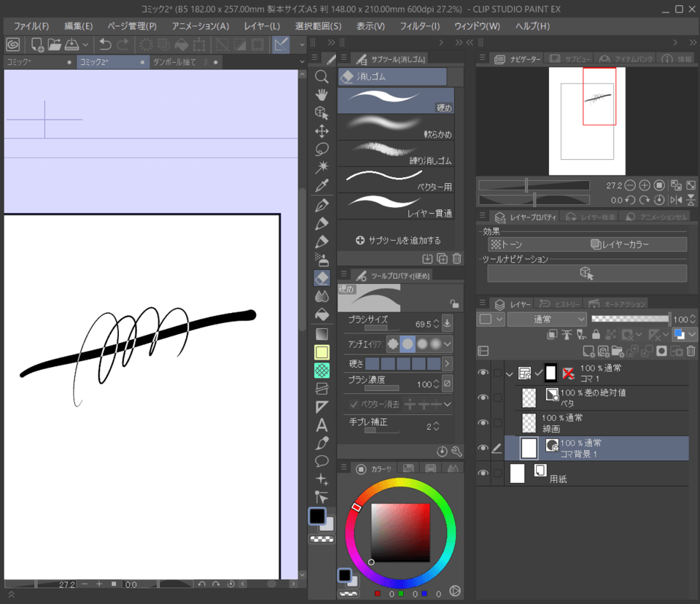This screenshot has height=604, width=700.
Task: Open the レイヤー(L) menu
Action: [262, 26]
